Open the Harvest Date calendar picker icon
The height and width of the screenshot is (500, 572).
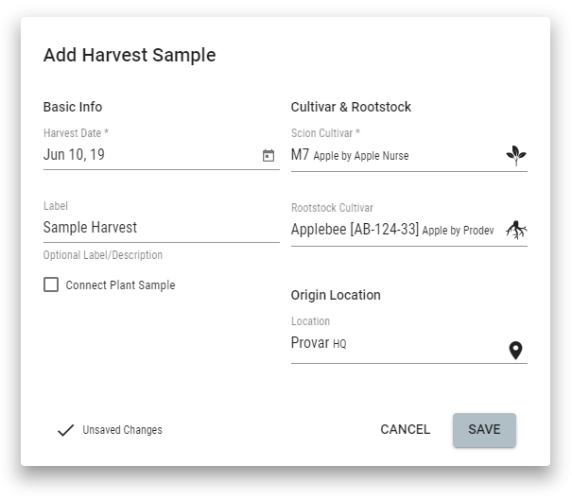click(268, 155)
